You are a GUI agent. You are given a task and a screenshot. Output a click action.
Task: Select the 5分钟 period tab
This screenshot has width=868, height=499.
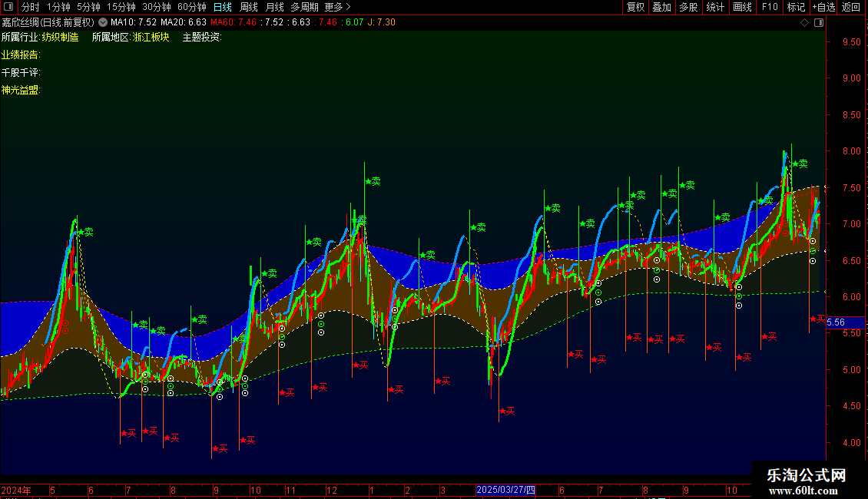88,7
